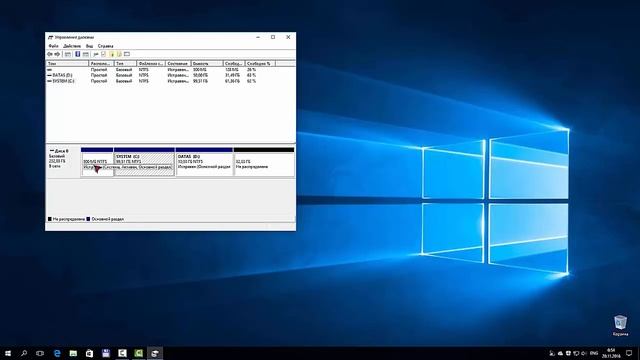
Task: Click the taskbar clock
Action: coord(611,353)
